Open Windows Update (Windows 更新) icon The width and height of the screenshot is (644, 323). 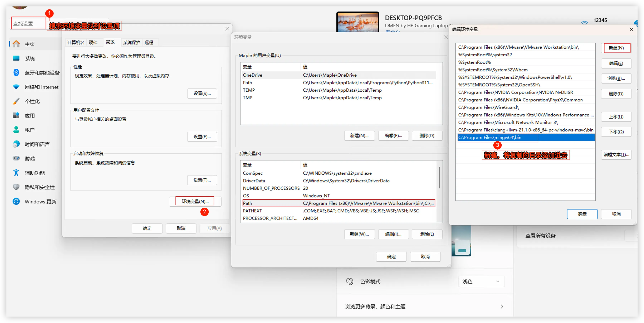coord(16,201)
